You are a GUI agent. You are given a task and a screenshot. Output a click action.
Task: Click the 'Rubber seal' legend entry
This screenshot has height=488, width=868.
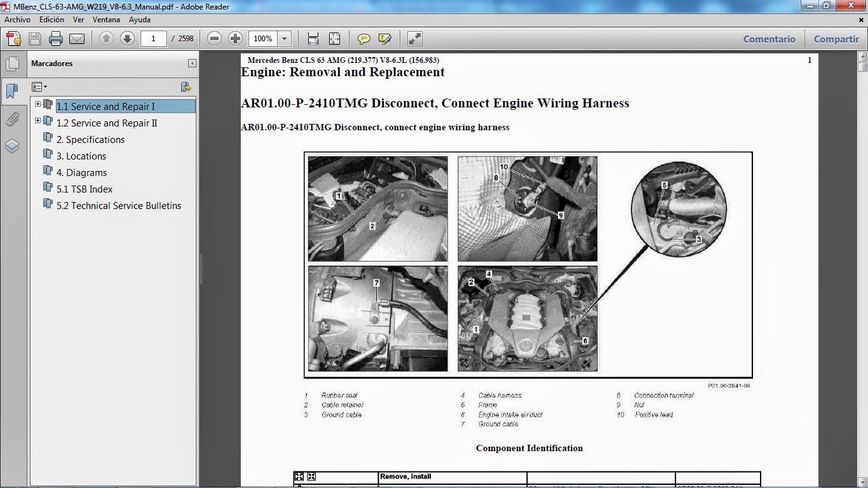coord(339,395)
